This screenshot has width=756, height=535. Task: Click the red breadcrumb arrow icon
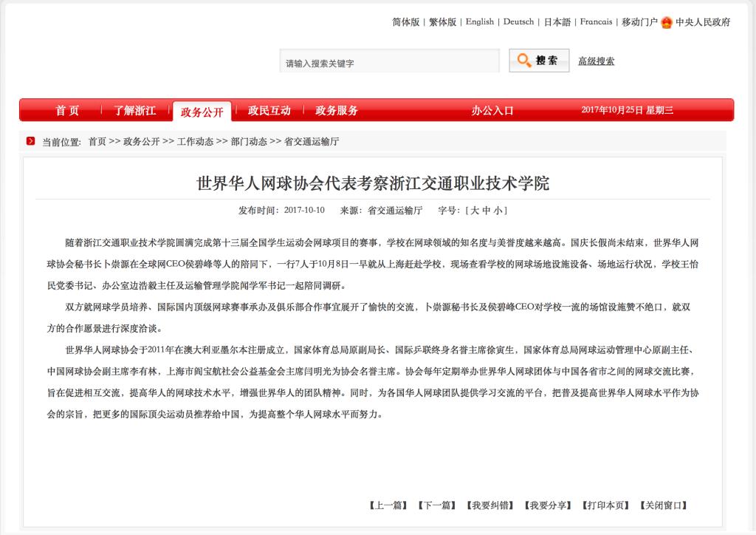click(31, 141)
